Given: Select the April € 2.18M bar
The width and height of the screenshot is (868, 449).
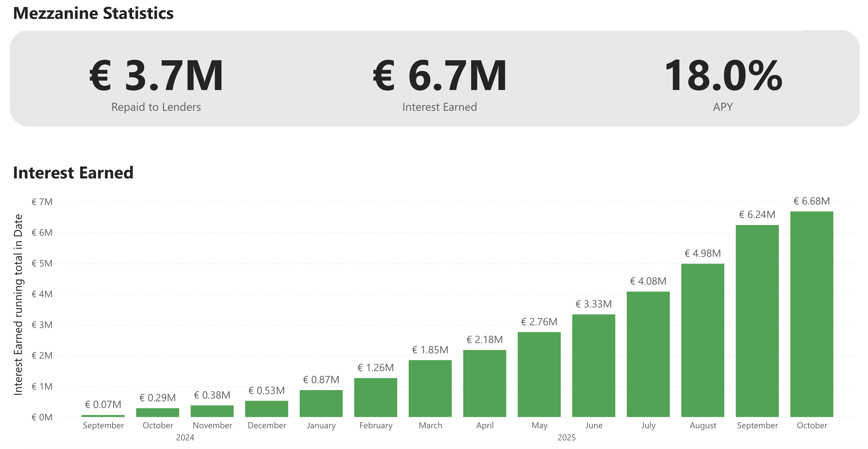Looking at the screenshot, I should (x=485, y=384).
